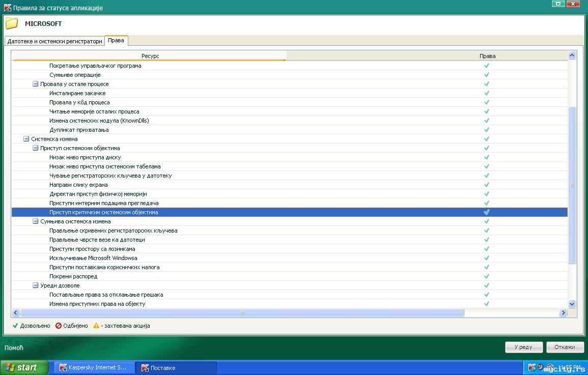
Task: Toggle rights checkmark for Директан приступ физичкој меморији
Action: tap(487, 194)
